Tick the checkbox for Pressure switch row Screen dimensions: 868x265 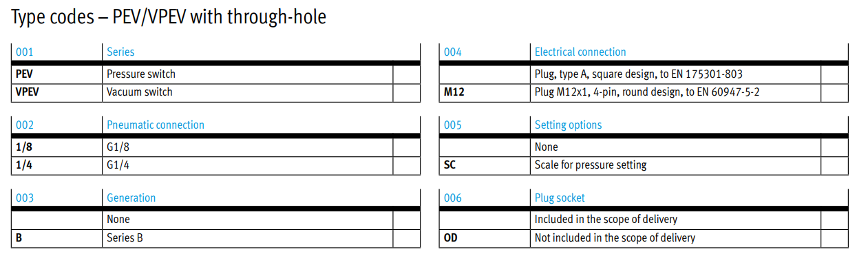406,74
